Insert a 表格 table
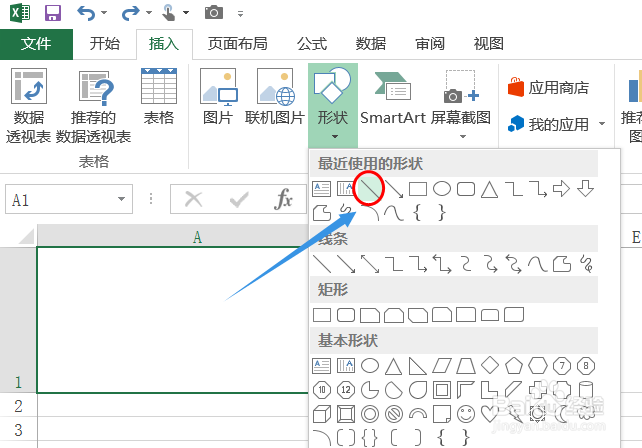The height and width of the screenshot is (448, 642). click(159, 97)
